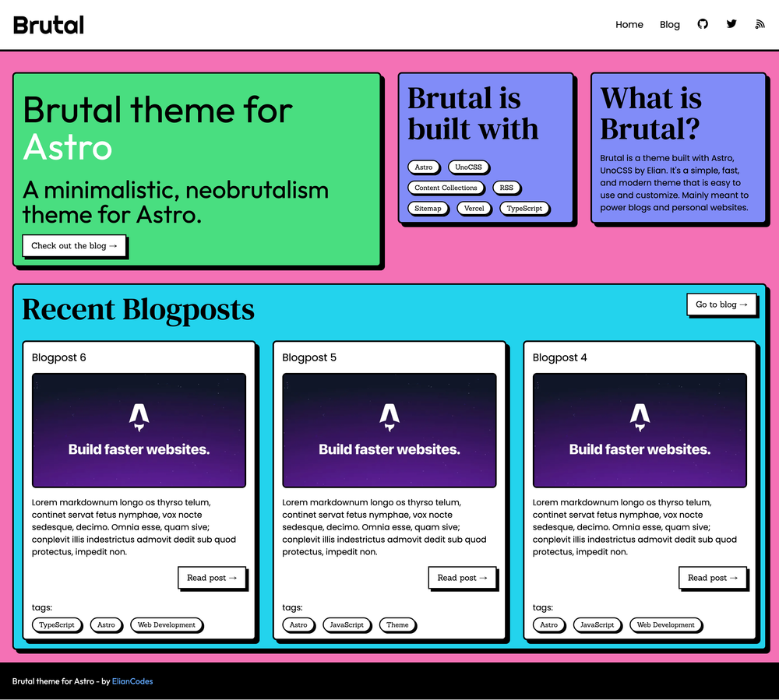Viewport: 779px width, 700px height.
Task: Select Astro tag on Blogpost 6
Action: (x=106, y=625)
